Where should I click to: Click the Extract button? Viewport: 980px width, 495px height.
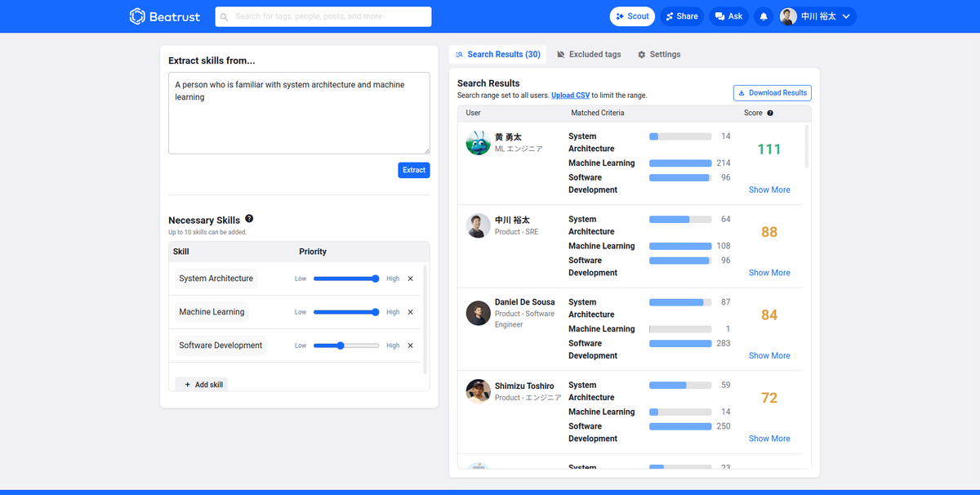413,170
